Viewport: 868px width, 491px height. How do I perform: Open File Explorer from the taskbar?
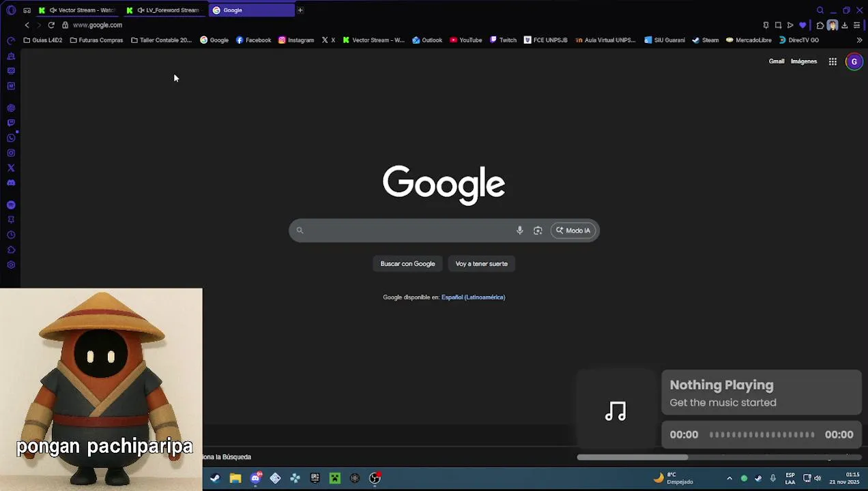pos(235,478)
